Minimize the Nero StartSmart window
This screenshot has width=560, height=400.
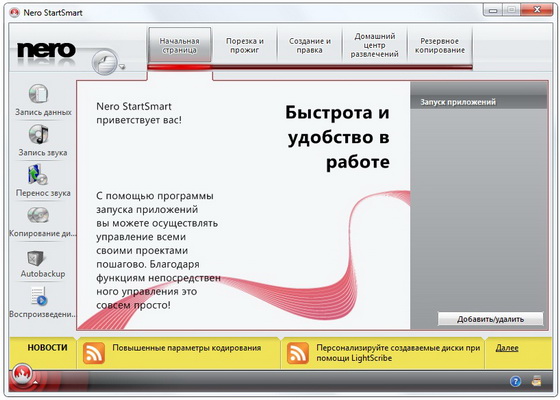(x=493, y=10)
